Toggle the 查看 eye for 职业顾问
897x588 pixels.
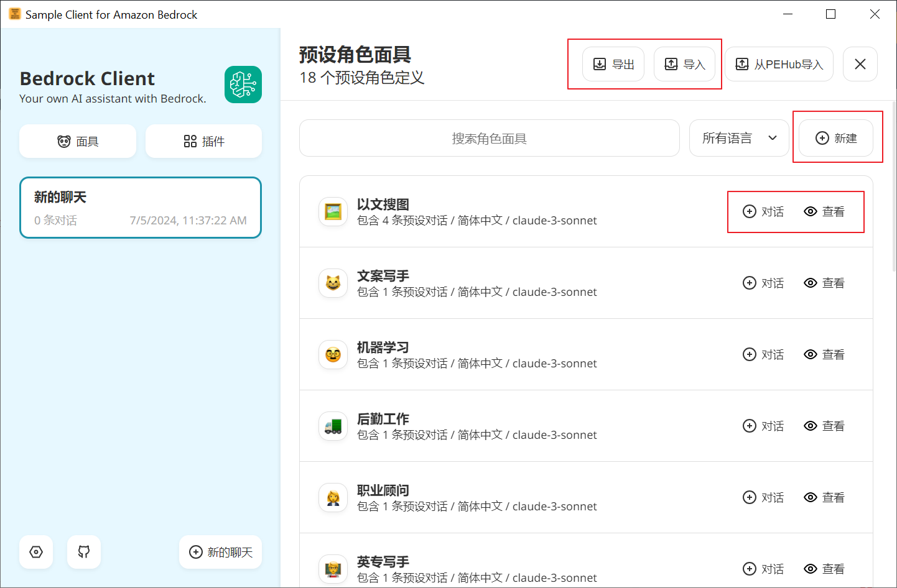click(x=811, y=497)
